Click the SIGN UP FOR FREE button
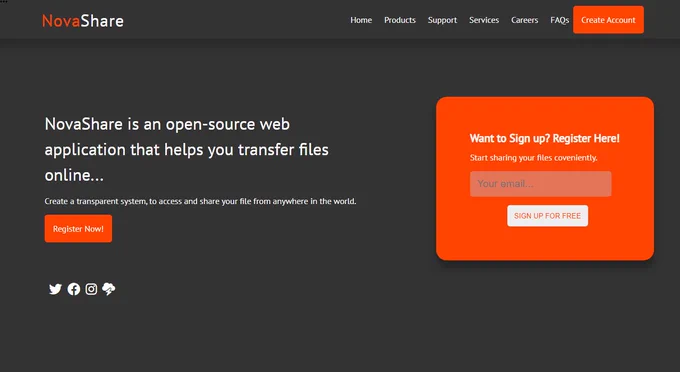 point(547,215)
